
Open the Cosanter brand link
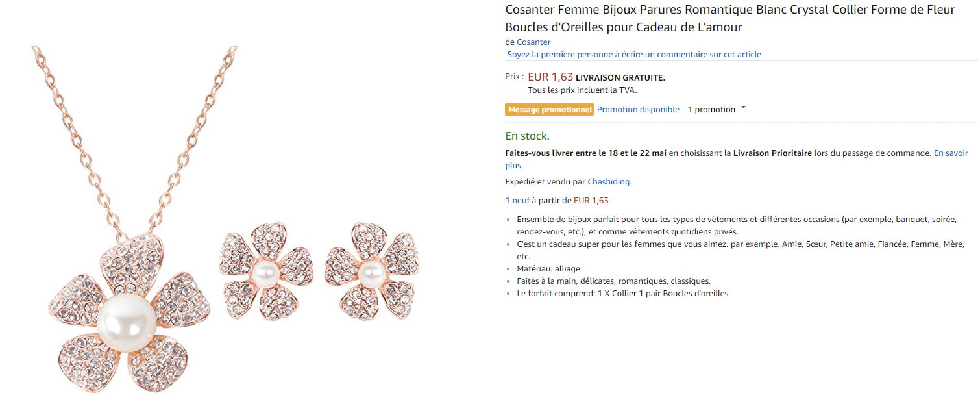pos(533,42)
